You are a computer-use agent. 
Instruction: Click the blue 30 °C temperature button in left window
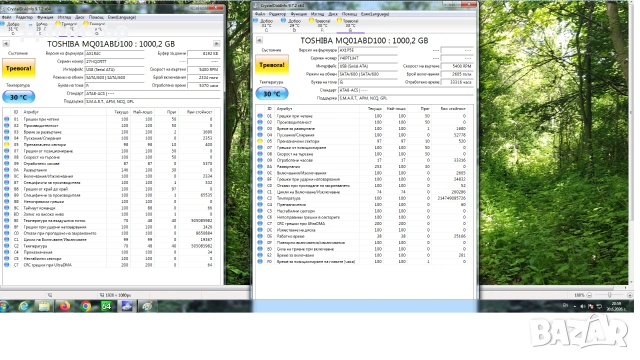coord(18,97)
